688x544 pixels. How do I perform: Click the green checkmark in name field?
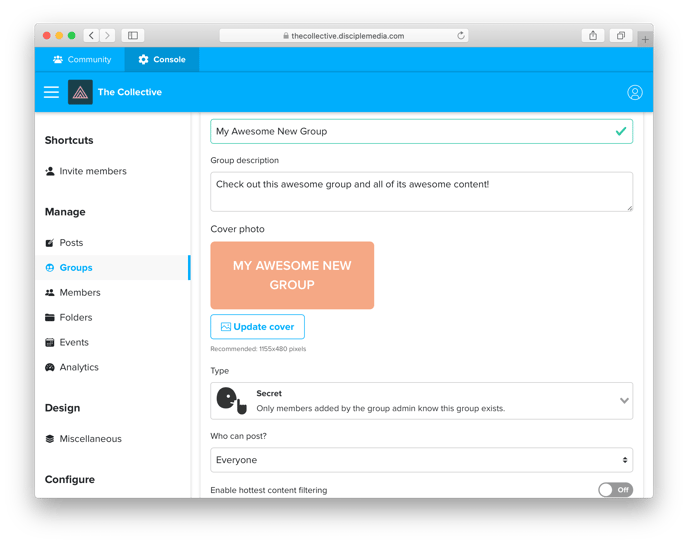coord(620,131)
